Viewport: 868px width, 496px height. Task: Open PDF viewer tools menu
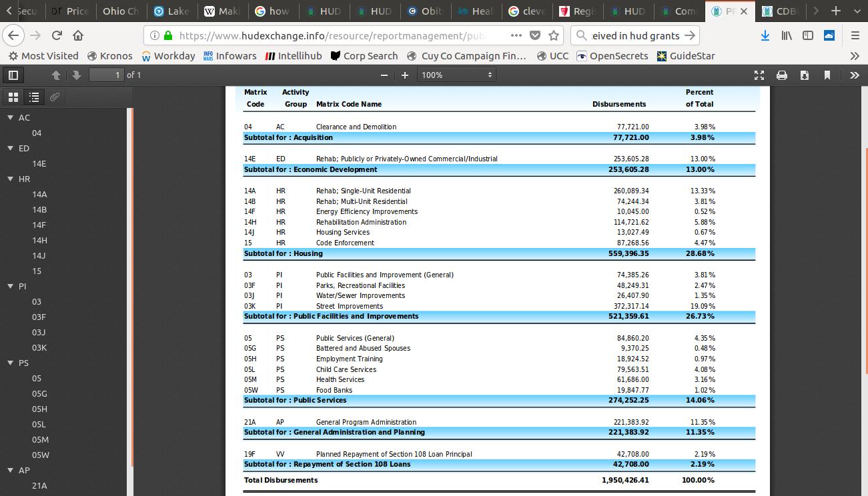(854, 75)
